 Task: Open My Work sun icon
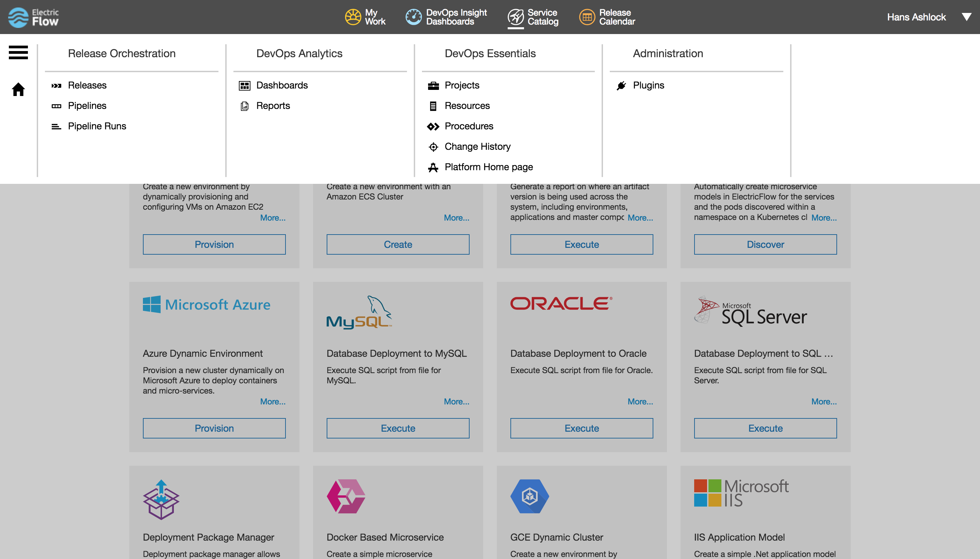pos(353,17)
